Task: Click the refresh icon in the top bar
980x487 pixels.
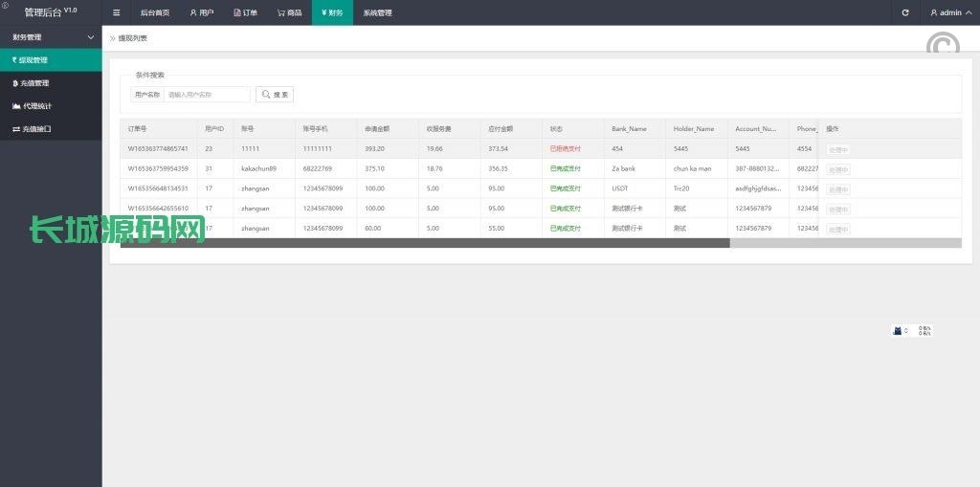Action: pos(905,12)
